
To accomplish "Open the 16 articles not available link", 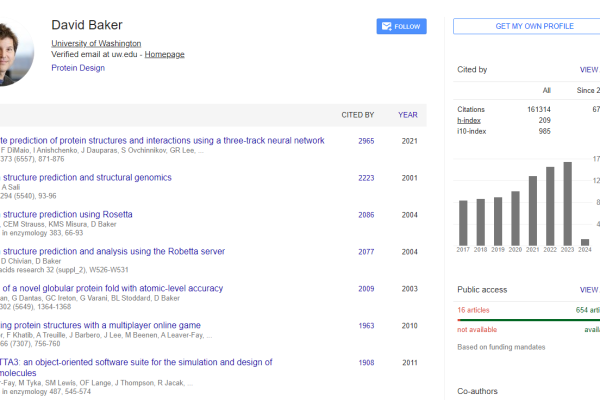I will pos(473,310).
